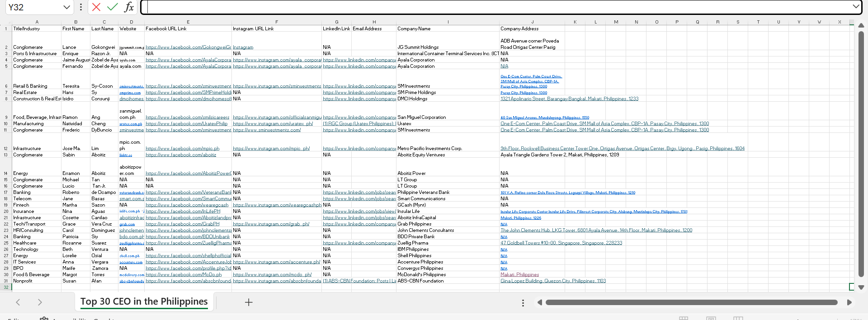Select the Top 30 CEO in the Philippines tab

[x=144, y=302]
